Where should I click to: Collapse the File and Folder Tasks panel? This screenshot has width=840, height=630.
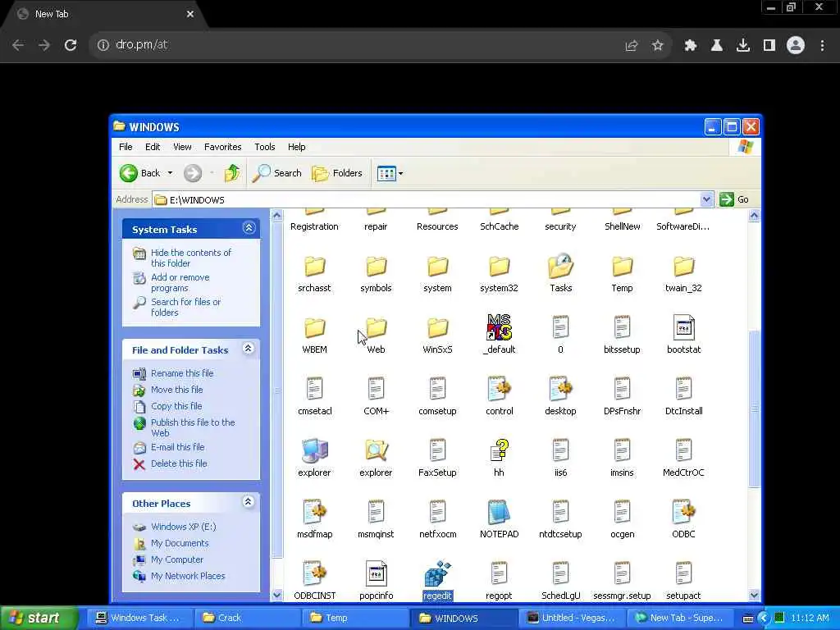[x=248, y=349]
